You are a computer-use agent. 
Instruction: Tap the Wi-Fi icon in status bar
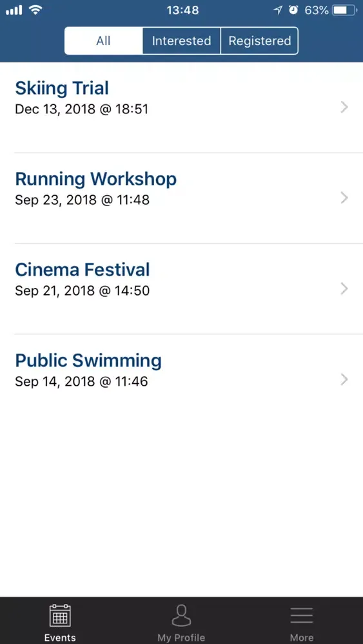click(x=35, y=10)
